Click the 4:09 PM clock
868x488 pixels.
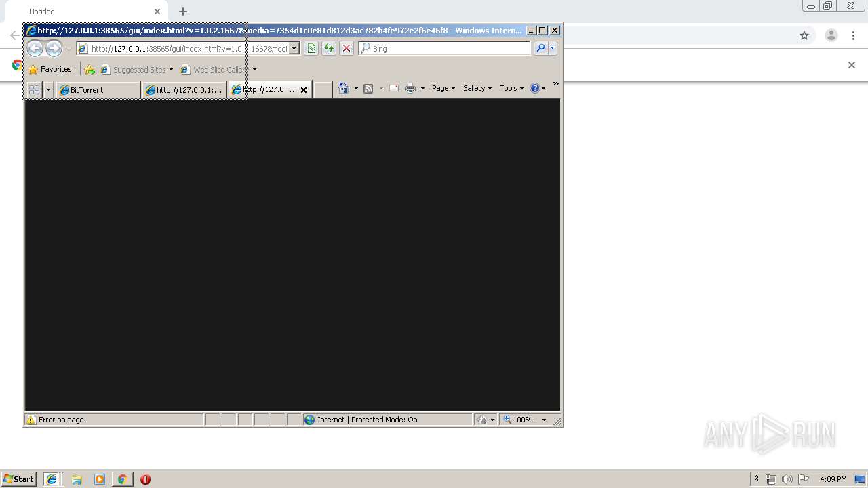[833, 479]
